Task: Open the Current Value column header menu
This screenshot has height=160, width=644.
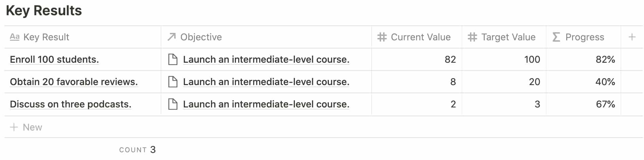Action: [417, 37]
